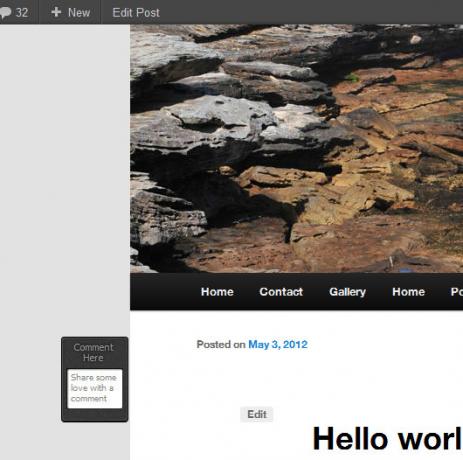Click Edit Post in admin bar
The width and height of the screenshot is (463, 460).
pos(136,13)
